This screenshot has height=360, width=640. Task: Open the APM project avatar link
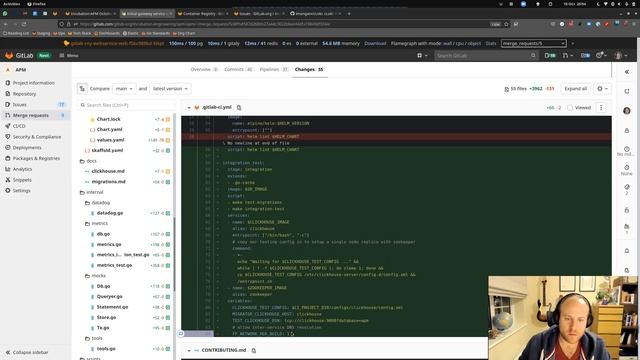(x=7, y=70)
